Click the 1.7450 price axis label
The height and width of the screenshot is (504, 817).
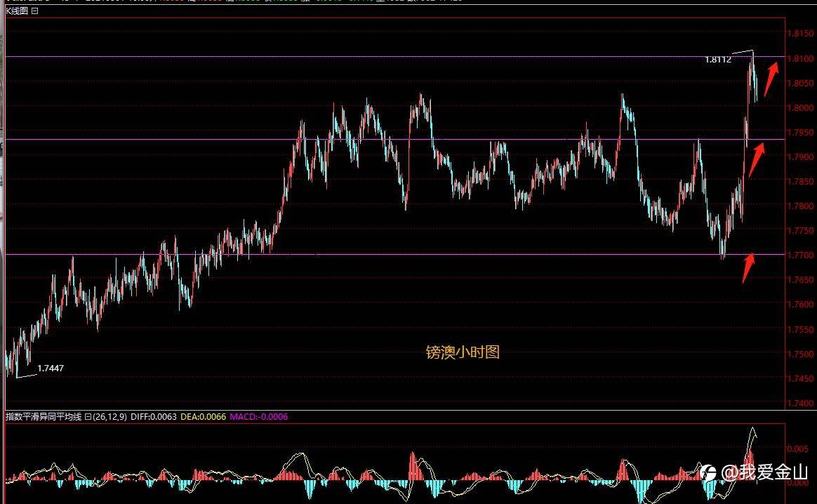pos(800,378)
